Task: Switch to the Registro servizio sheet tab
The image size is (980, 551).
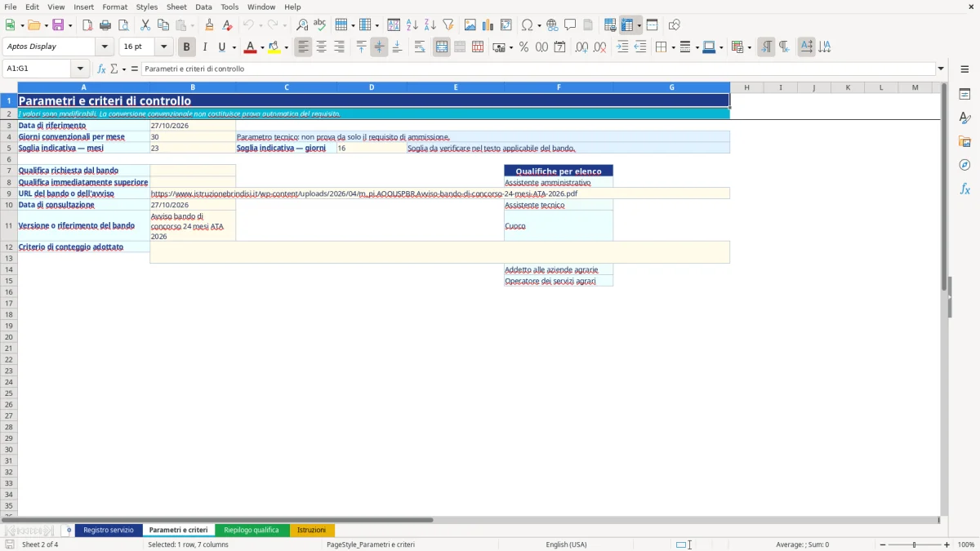Action: 109,530
